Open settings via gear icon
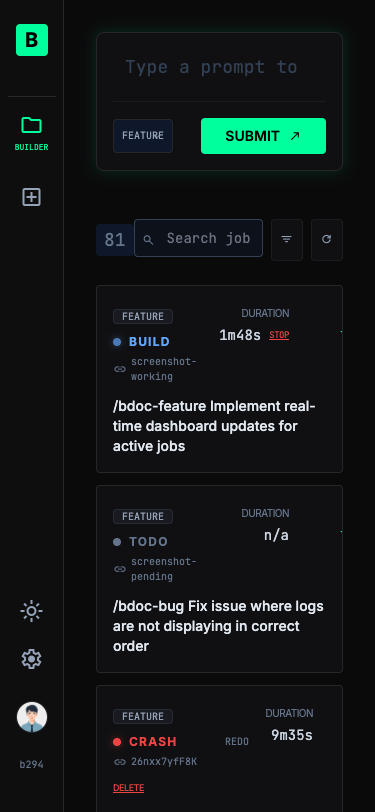The image size is (375, 812). (32, 659)
